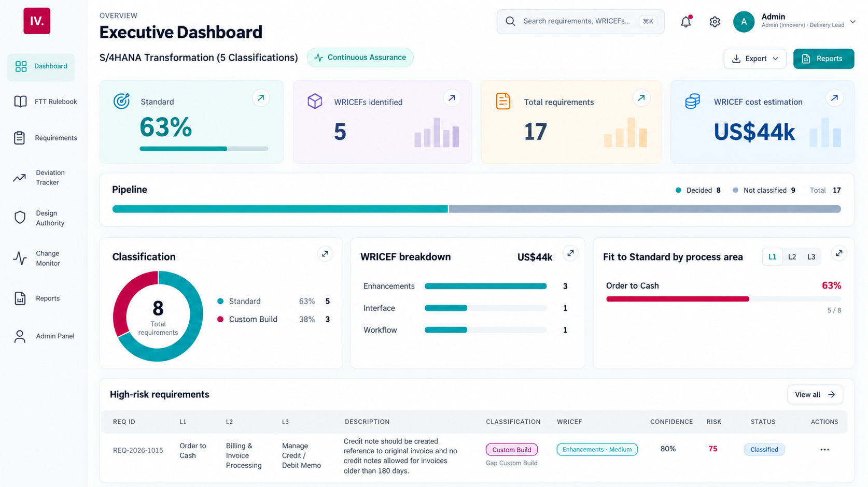Open settings gear icon

tap(715, 22)
